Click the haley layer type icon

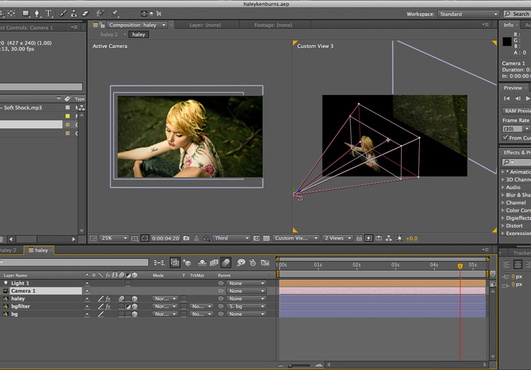5,299
